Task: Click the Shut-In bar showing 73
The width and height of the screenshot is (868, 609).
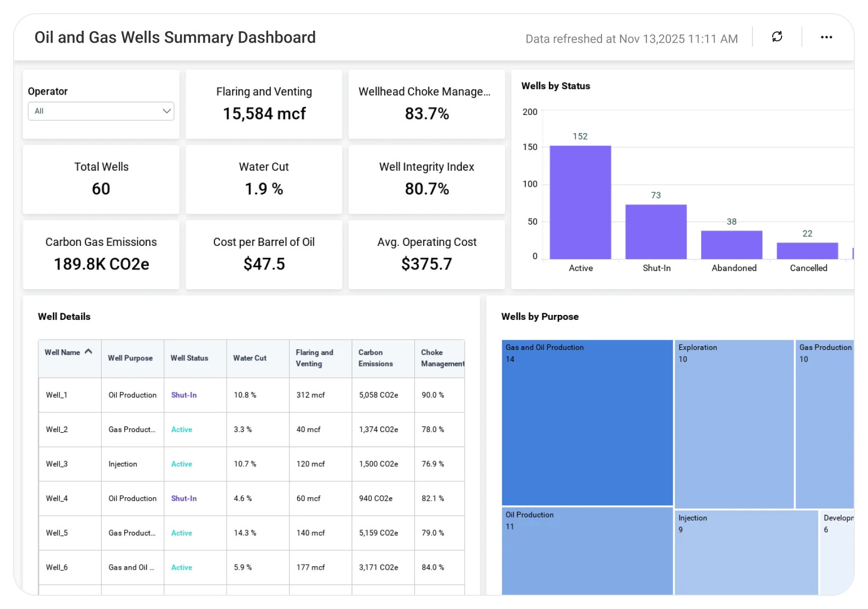Action: [656, 232]
